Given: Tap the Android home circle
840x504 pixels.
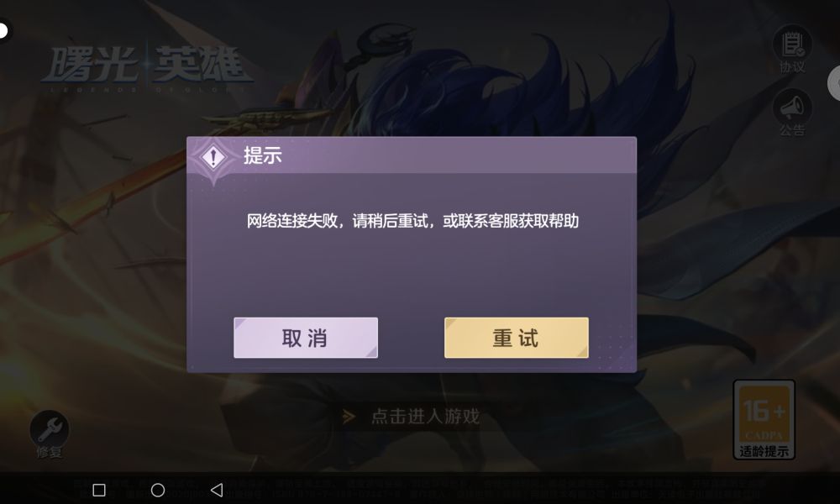Looking at the screenshot, I should pyautogui.click(x=158, y=490).
